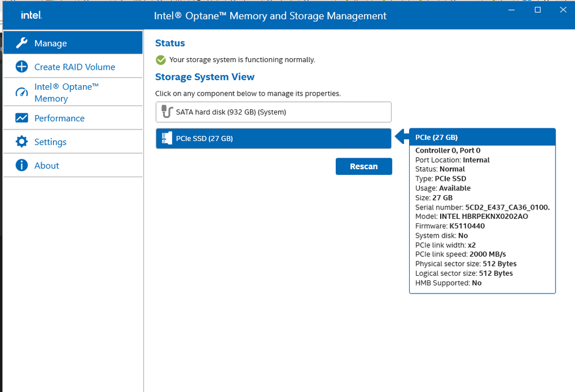Click the System disk: No line
The image size is (575, 392).
point(441,235)
